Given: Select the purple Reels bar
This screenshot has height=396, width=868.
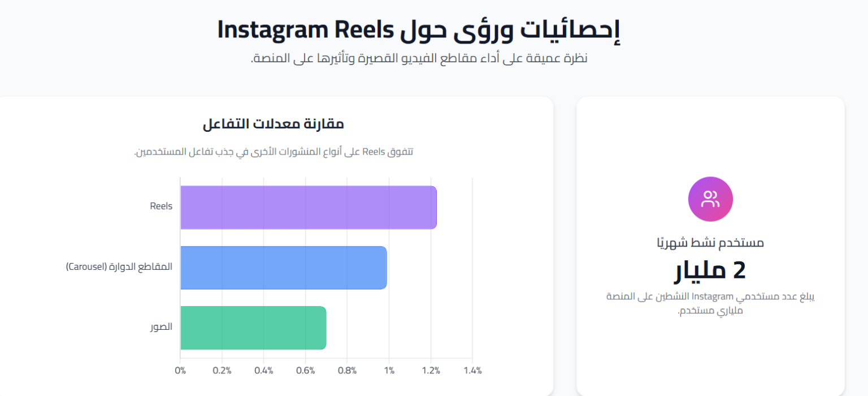Looking at the screenshot, I should click(309, 208).
